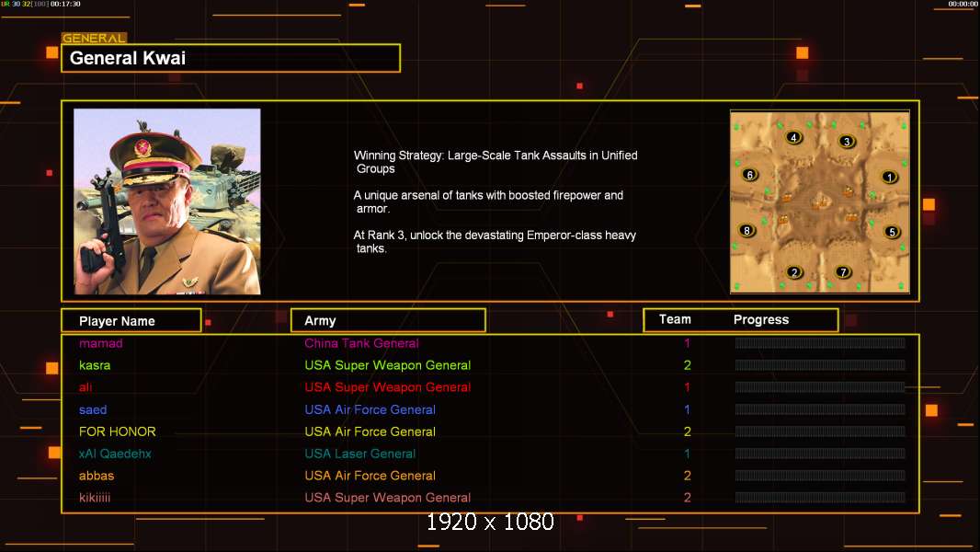Click xAI Qaedehx's USA Laser General entry
Image resolution: width=980 pixels, height=552 pixels.
coord(360,454)
